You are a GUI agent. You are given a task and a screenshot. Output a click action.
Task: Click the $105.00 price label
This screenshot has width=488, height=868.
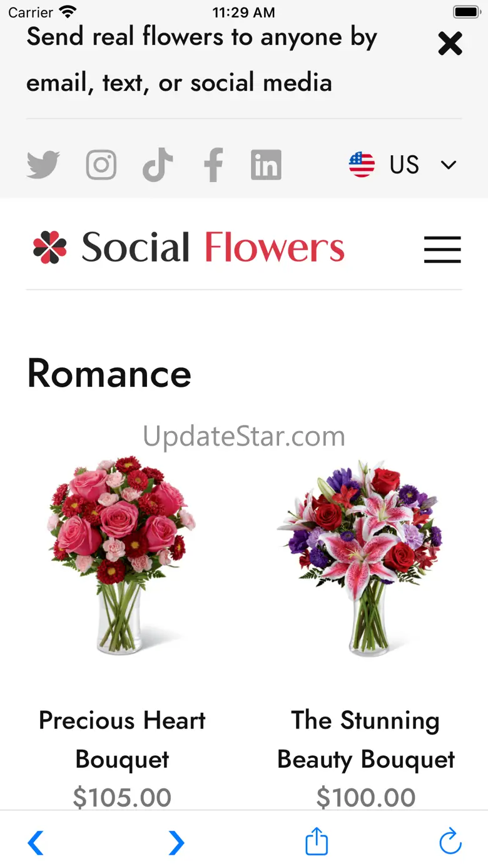point(122,797)
